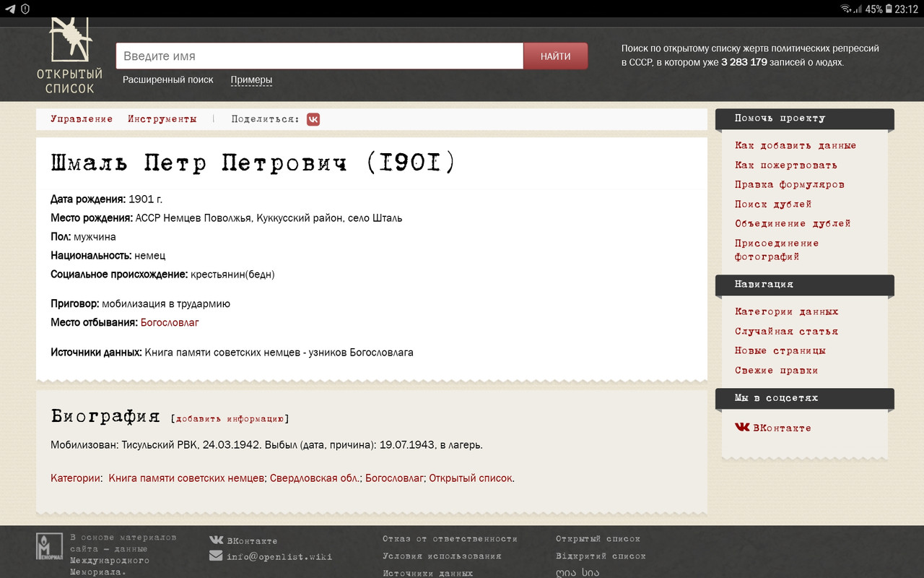
Task: Open the Открытый список category link
Action: click(x=471, y=478)
